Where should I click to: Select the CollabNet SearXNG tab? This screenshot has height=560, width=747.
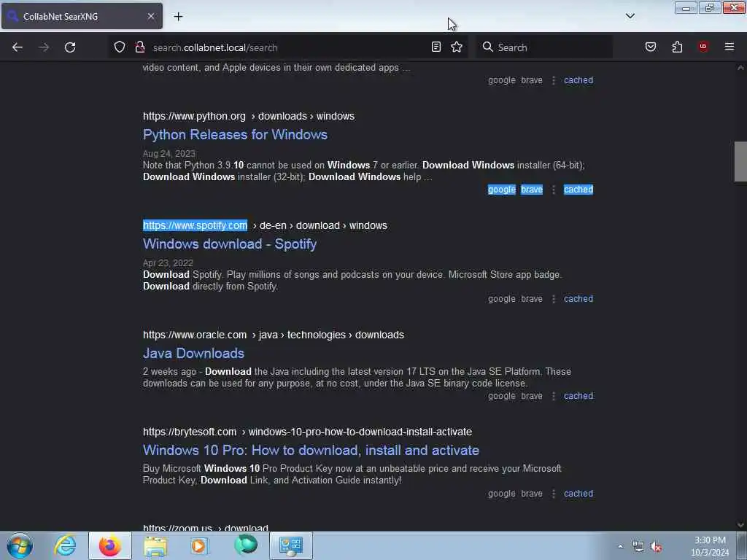pyautogui.click(x=82, y=16)
